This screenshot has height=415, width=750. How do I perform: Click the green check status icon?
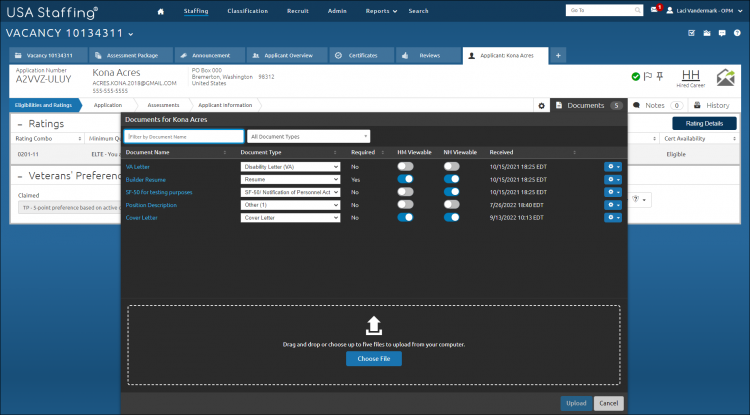pyautogui.click(x=636, y=76)
